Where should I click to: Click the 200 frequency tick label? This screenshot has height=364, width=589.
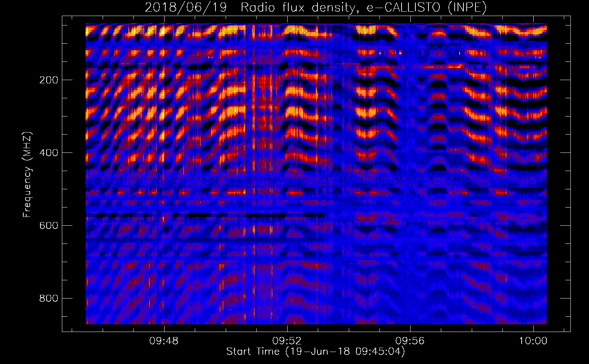[x=49, y=80]
